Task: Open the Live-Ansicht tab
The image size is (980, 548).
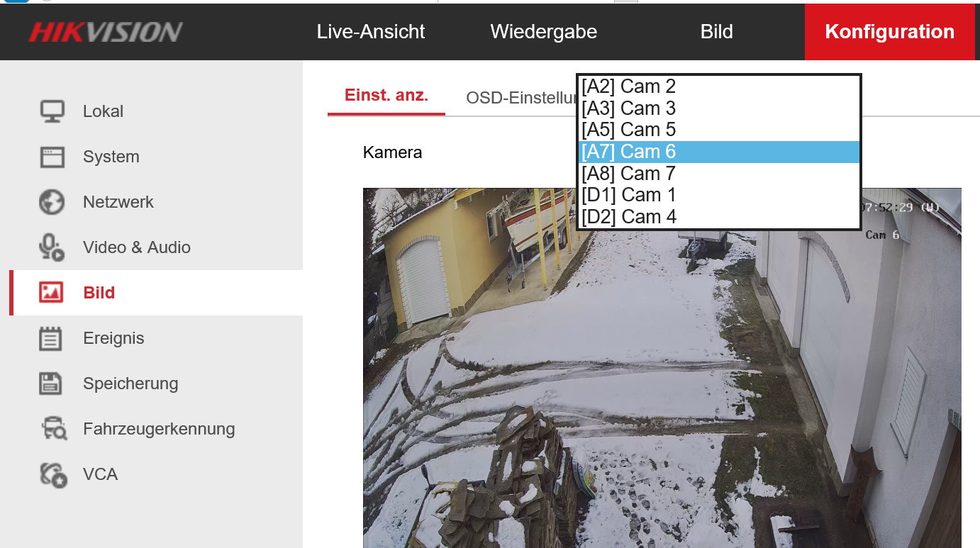Action: (x=371, y=32)
